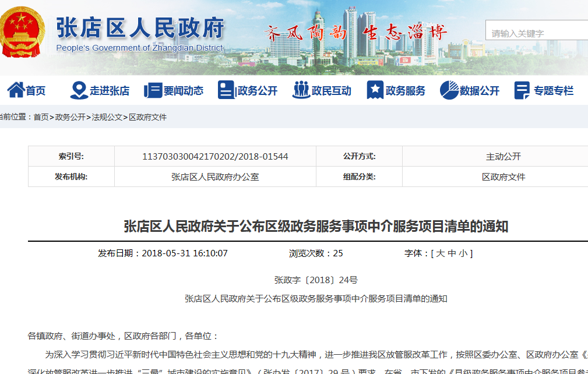The image size is (588, 374).
Task: Click the 张店区人民政府 site title
Action: click(x=140, y=27)
